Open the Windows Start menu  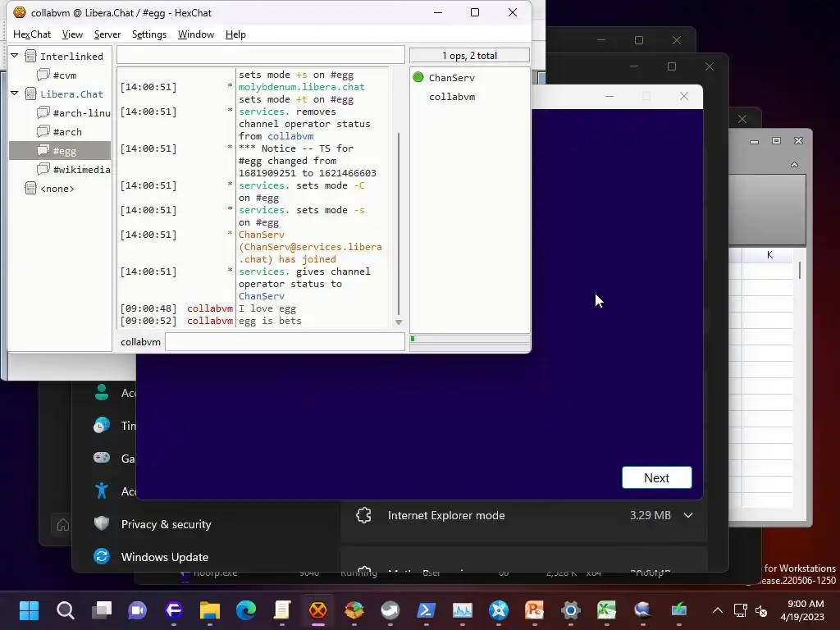tap(29, 610)
